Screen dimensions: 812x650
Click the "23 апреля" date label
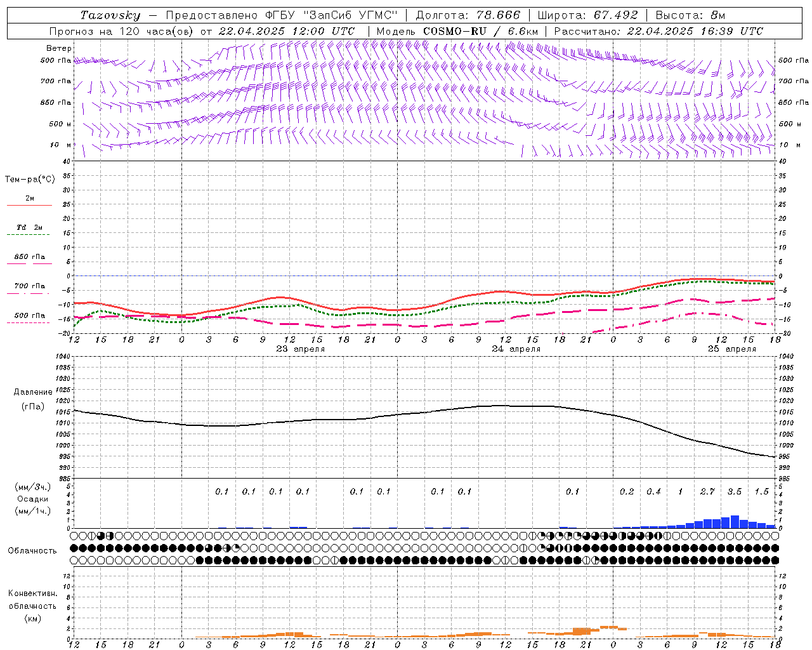click(301, 349)
